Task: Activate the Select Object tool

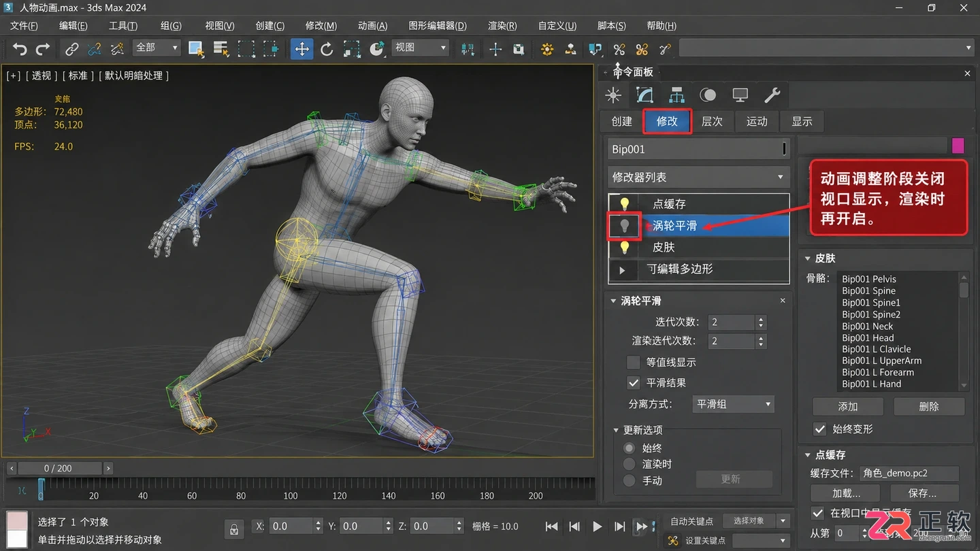Action: [196, 48]
